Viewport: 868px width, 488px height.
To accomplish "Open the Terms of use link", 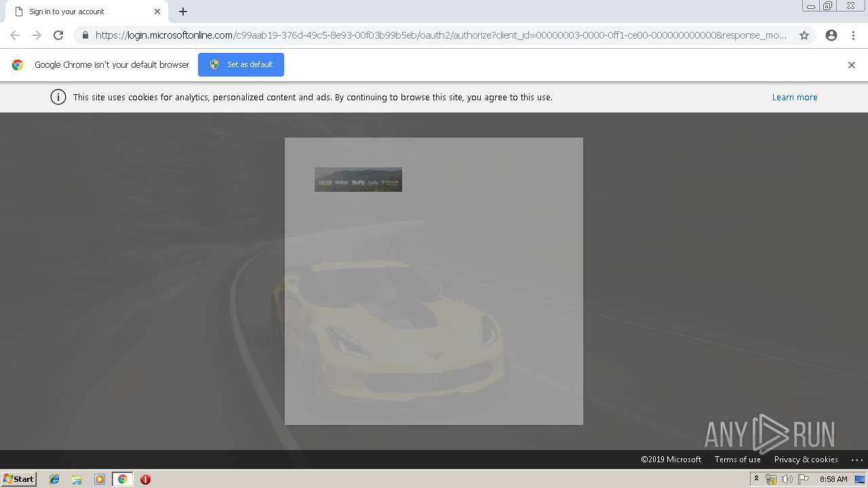I will click(737, 460).
